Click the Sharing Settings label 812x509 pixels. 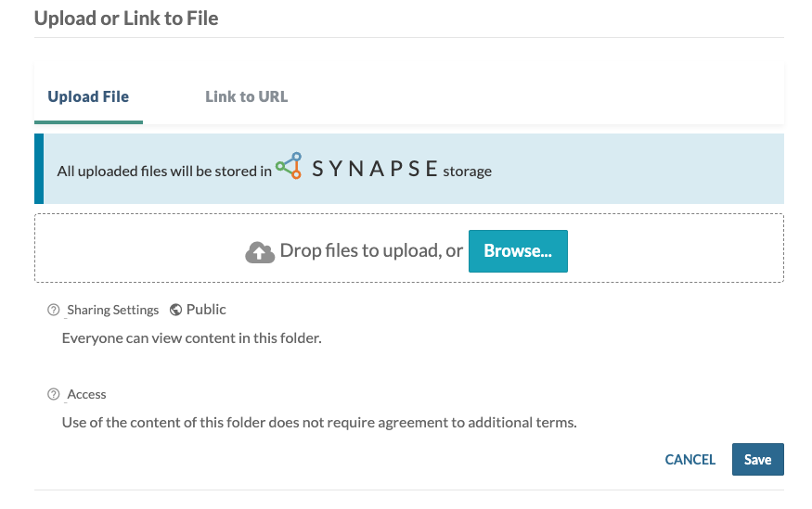pos(113,310)
